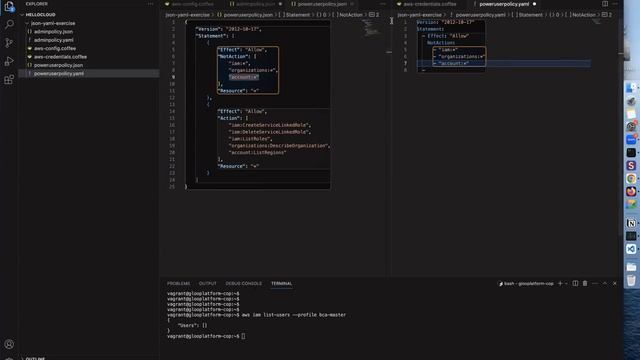Open terminal panel views ellipsis menu
This screenshot has height=360, width=640.
coord(595,283)
